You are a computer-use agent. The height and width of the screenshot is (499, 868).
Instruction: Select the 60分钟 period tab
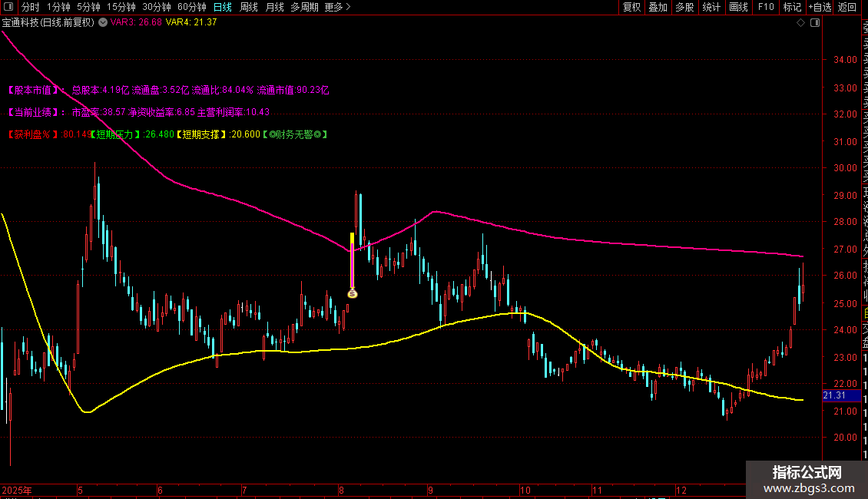[x=192, y=7]
